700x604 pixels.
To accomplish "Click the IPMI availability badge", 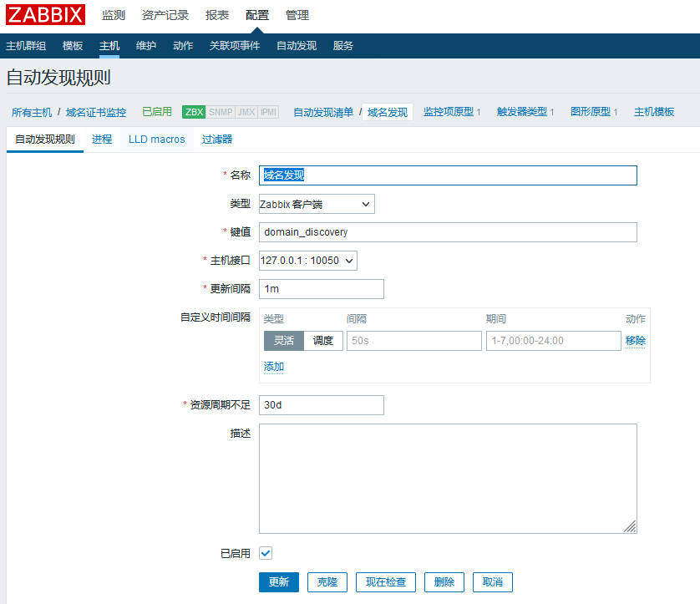I will tap(268, 112).
